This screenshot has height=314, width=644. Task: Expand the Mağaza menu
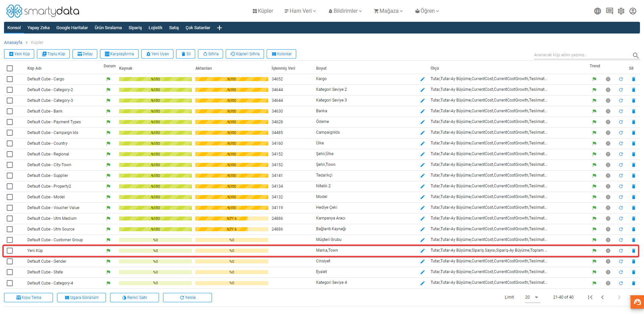coord(388,11)
